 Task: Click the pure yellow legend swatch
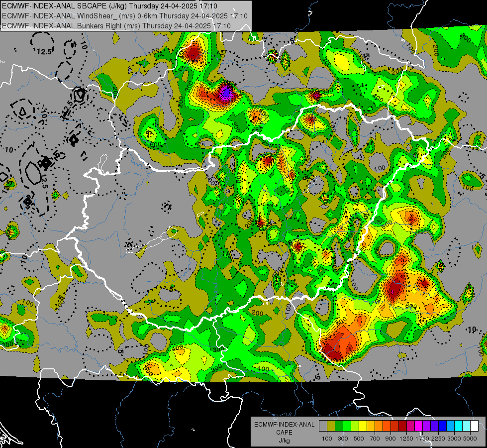(363, 426)
